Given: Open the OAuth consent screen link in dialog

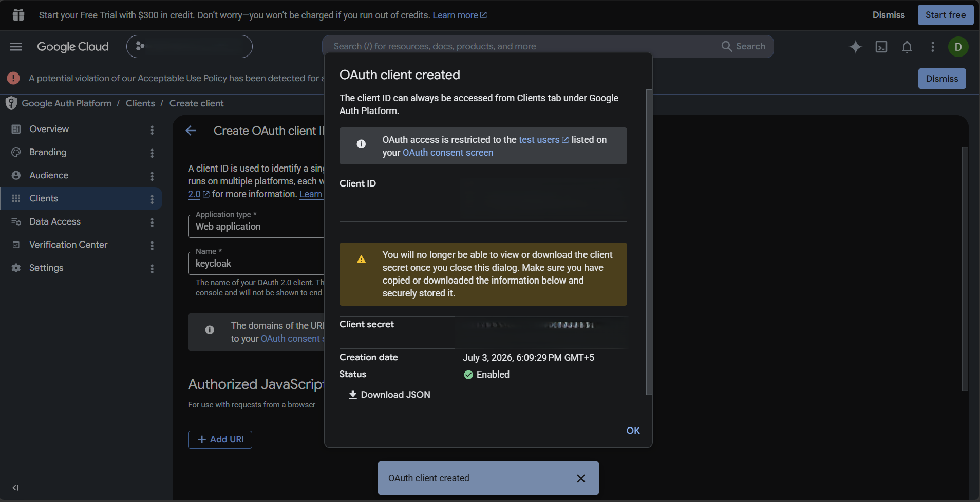Looking at the screenshot, I should (x=448, y=153).
